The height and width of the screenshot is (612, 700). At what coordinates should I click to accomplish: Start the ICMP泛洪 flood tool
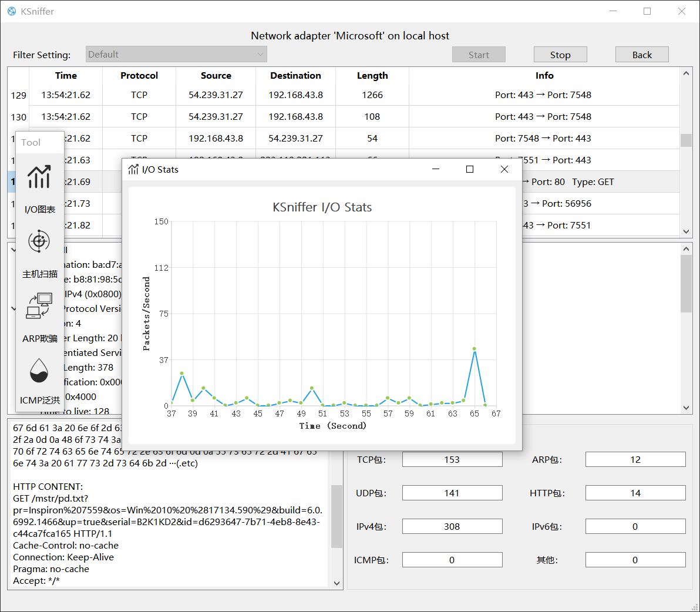[39, 381]
